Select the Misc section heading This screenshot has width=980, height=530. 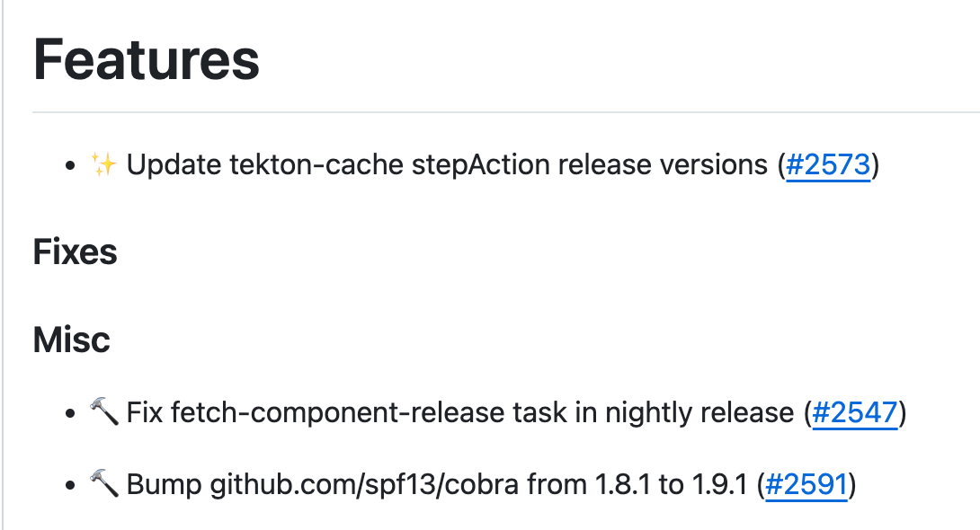(72, 340)
